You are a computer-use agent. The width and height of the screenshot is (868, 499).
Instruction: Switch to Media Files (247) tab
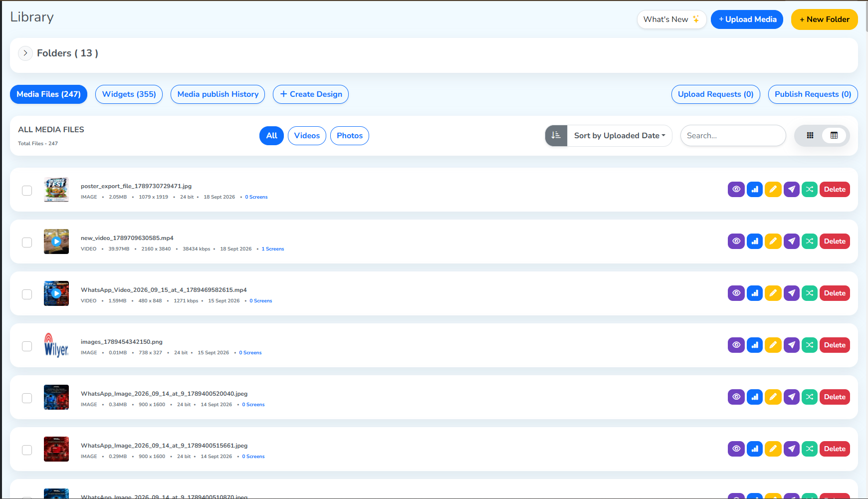48,94
